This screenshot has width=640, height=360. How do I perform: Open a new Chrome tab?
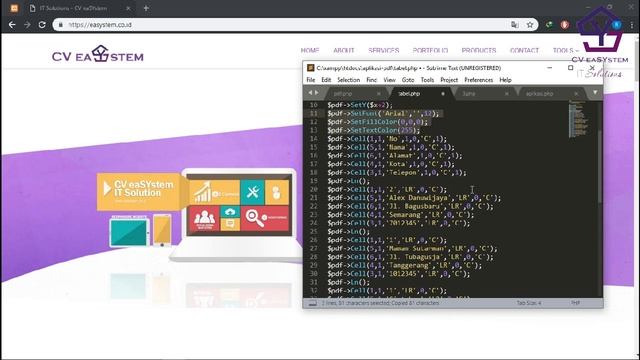pyautogui.click(x=146, y=8)
